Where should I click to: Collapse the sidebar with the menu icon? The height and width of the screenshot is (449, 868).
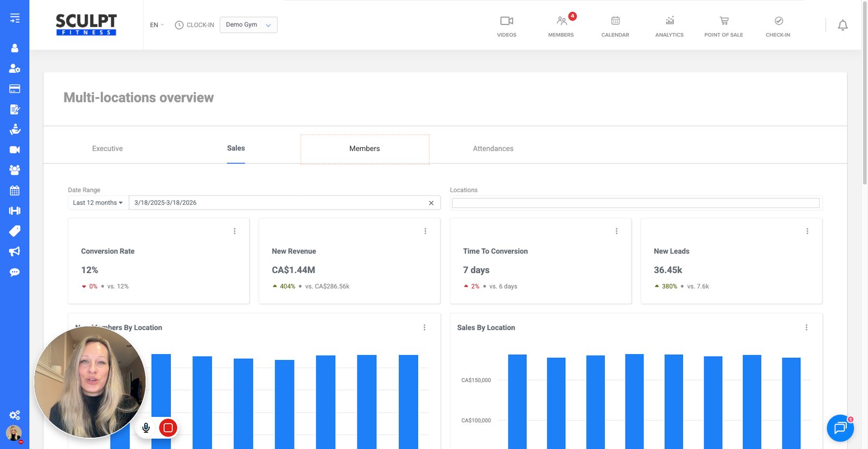(15, 18)
